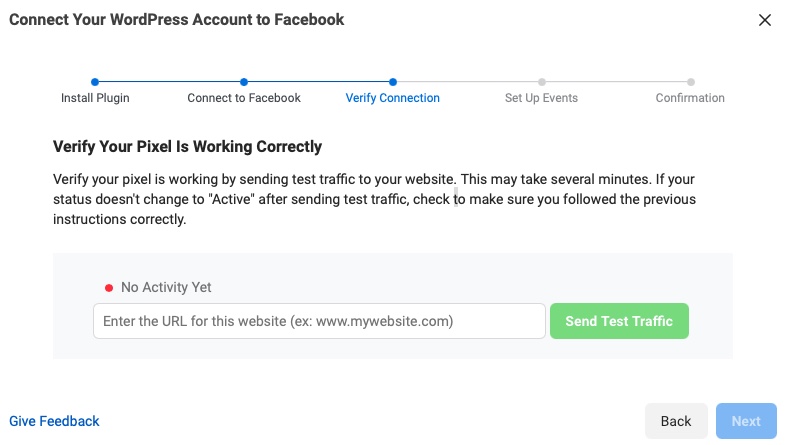This screenshot has height=445, width=789.
Task: Click the Next button
Action: click(746, 421)
